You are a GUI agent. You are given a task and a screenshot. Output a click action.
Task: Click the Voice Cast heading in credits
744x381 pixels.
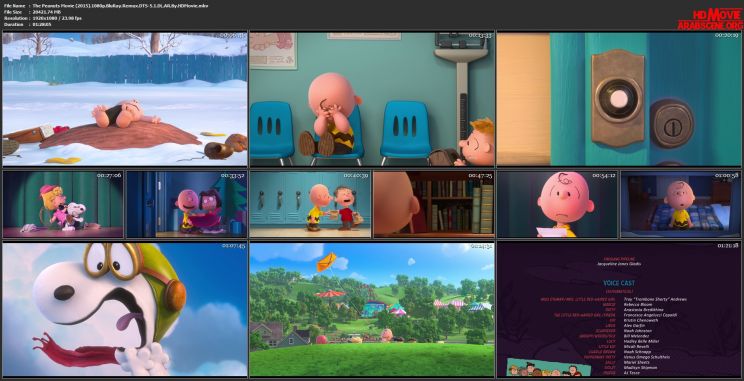pos(618,283)
